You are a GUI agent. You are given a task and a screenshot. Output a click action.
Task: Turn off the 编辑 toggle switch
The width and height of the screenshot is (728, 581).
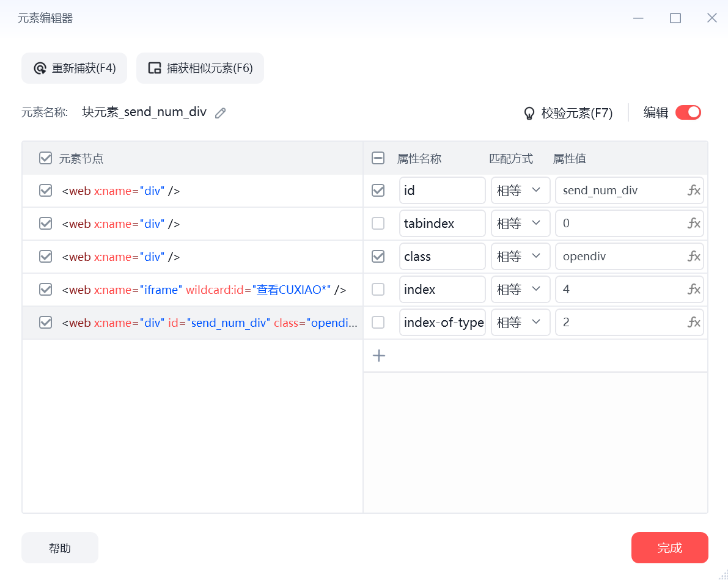click(688, 112)
